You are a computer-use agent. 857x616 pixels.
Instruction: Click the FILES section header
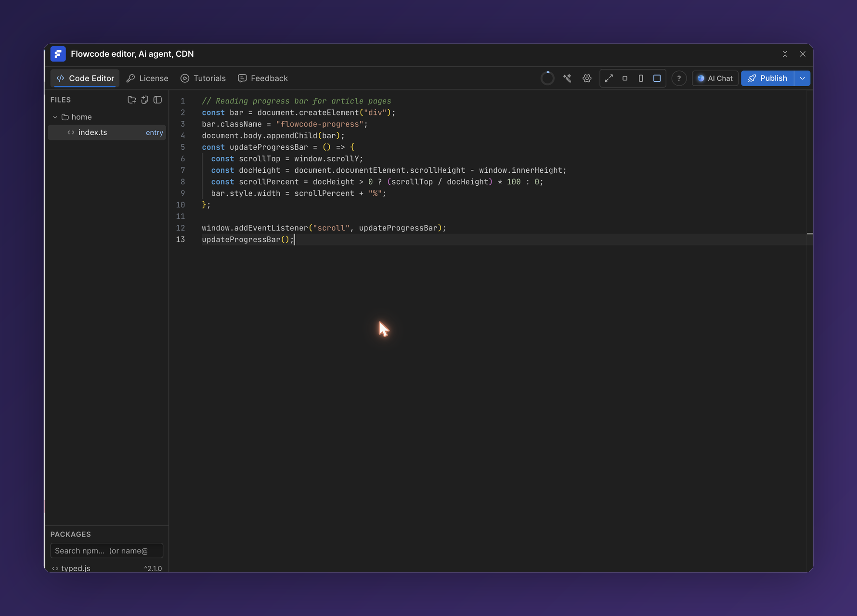(61, 100)
